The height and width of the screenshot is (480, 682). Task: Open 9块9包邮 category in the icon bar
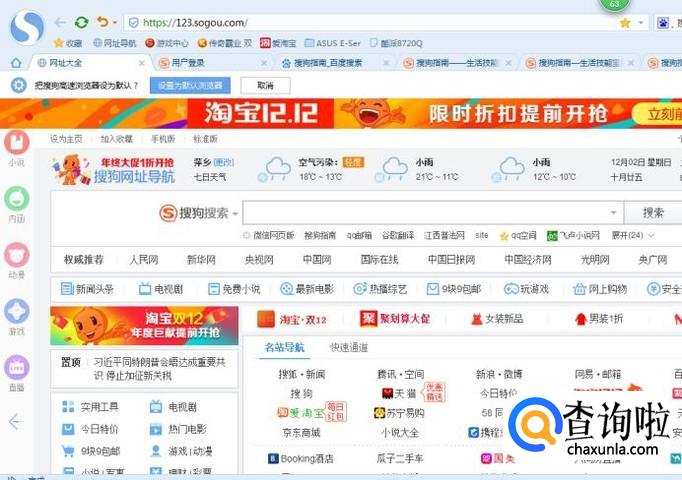(x=454, y=289)
